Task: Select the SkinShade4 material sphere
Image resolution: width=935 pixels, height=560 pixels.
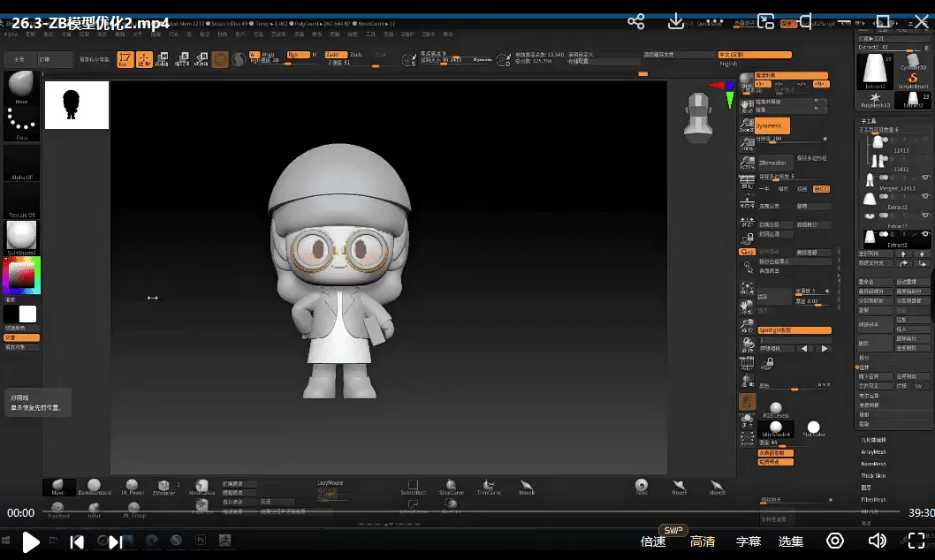Action: pos(21,235)
